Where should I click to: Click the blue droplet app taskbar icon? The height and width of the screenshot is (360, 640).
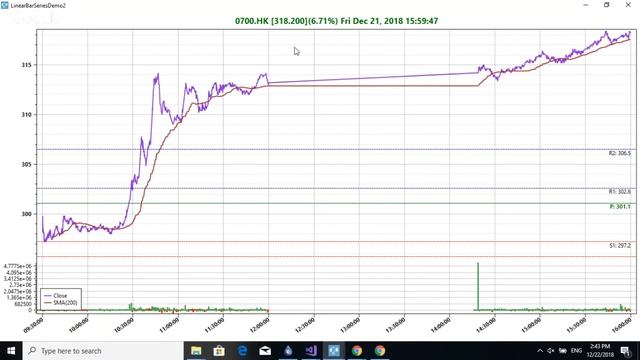[288, 351]
